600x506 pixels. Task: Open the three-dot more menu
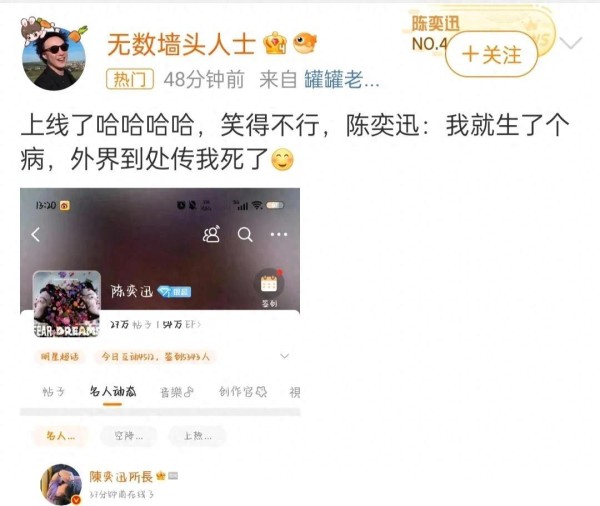click(x=279, y=234)
